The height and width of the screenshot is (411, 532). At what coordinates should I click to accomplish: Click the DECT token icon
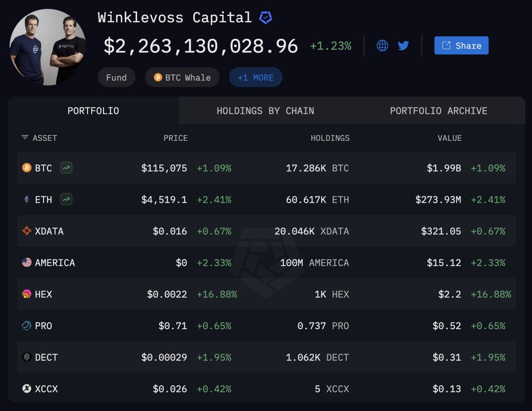[27, 357]
